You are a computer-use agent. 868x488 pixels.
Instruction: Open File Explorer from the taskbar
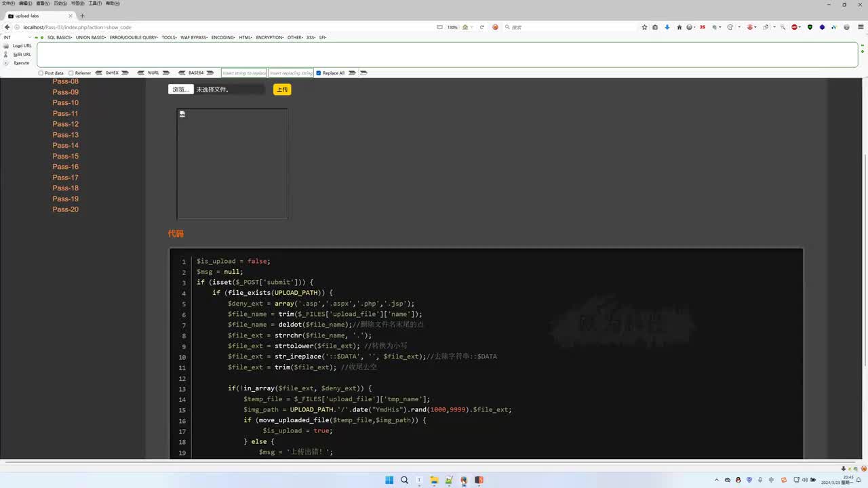click(x=434, y=480)
